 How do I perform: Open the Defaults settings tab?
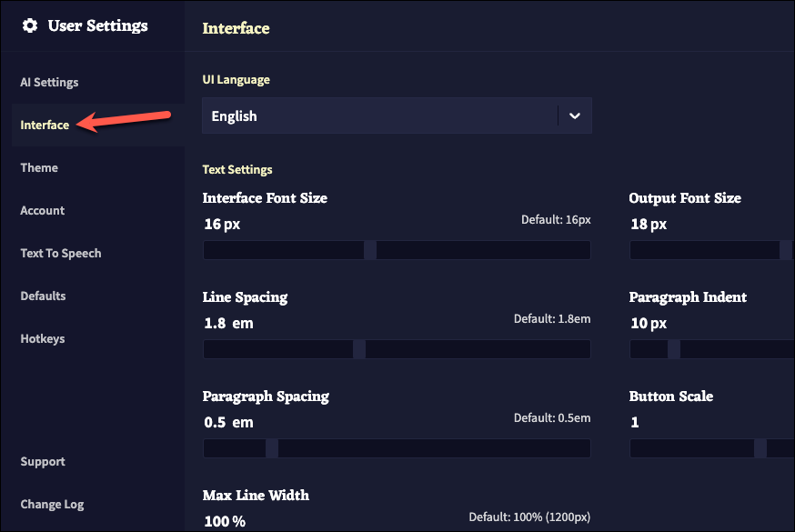pos(43,296)
